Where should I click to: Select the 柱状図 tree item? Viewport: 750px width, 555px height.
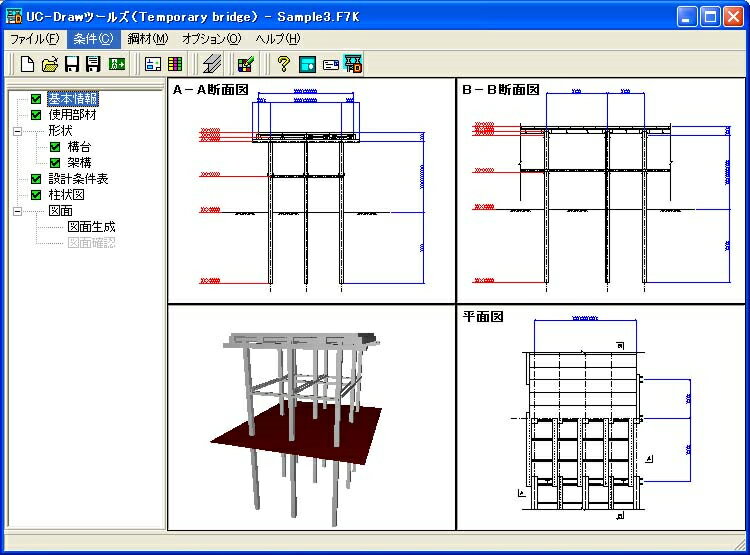(x=66, y=195)
